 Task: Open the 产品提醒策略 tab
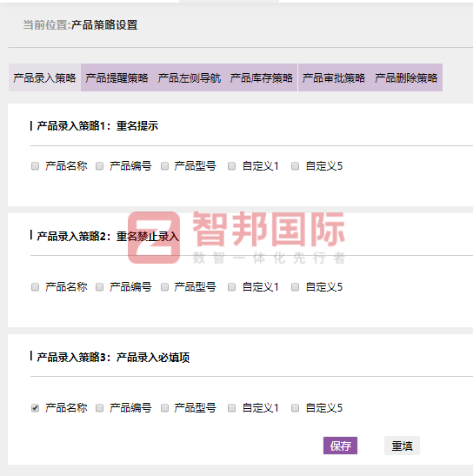pos(117,77)
